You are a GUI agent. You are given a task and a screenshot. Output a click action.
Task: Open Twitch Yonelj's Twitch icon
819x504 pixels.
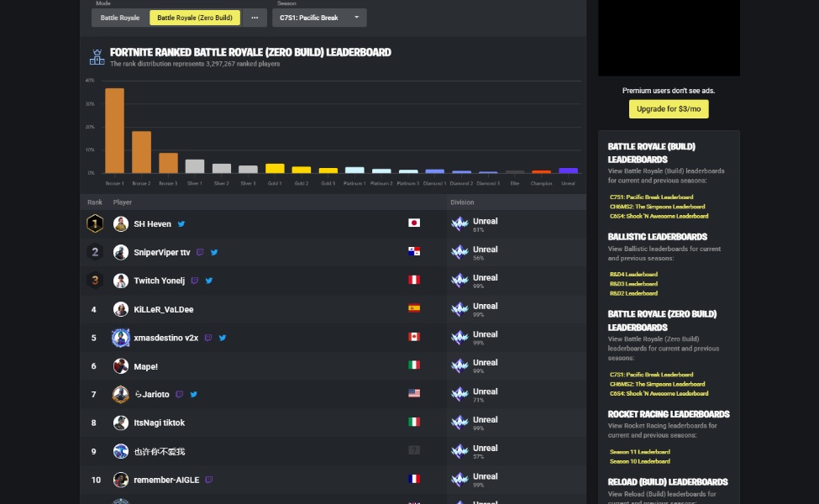pos(195,281)
